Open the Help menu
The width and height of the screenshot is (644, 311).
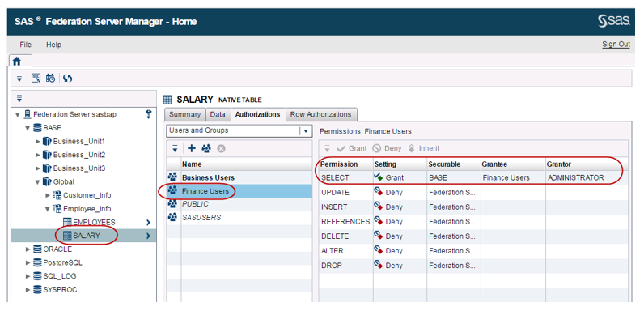pos(54,45)
